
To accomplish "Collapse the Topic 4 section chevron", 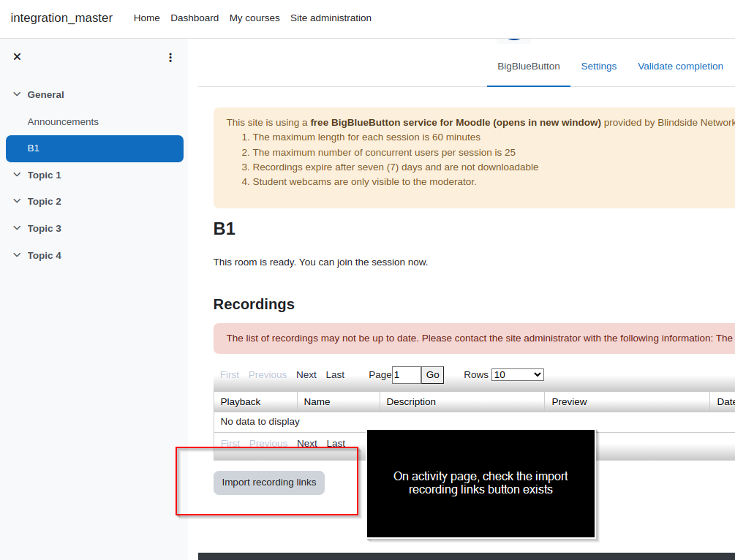I will click(x=17, y=255).
